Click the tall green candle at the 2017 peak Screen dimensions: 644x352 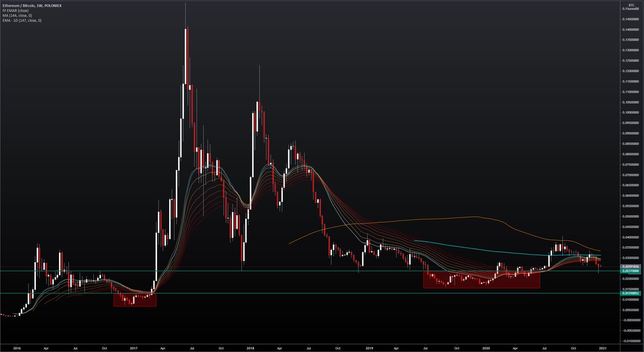(x=186, y=54)
